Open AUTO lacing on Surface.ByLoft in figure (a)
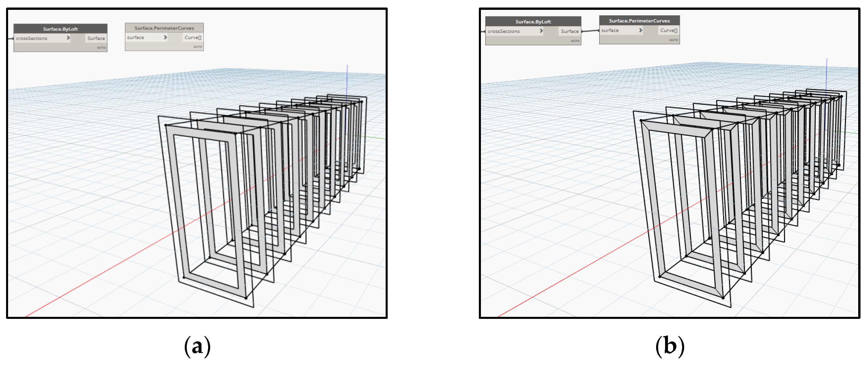Image resolution: width=868 pixels, height=366 pixels. [101, 48]
